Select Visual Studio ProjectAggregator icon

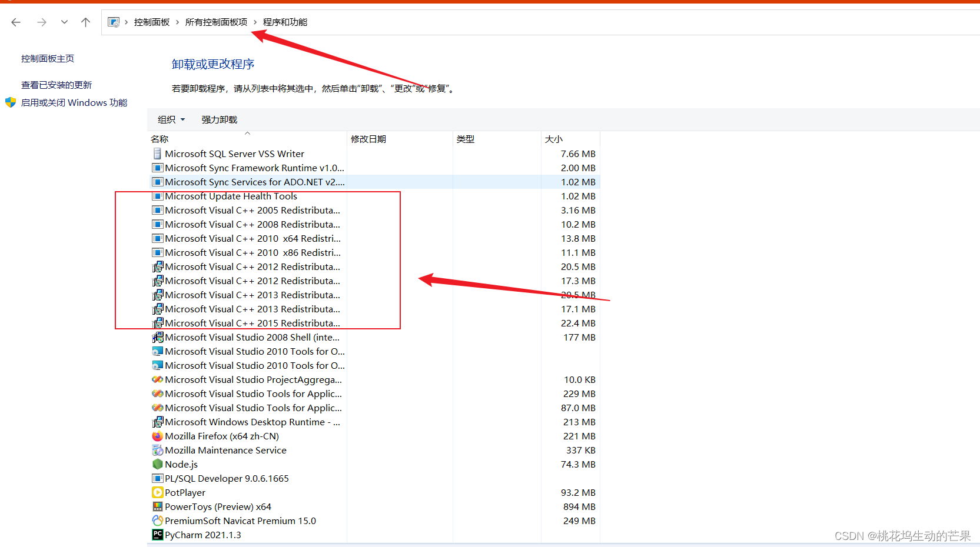pos(157,379)
